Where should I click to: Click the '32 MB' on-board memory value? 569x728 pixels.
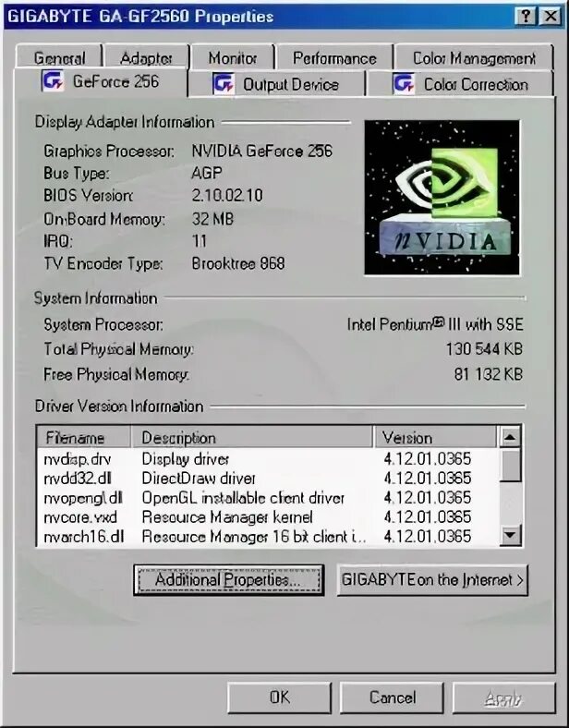tap(212, 219)
